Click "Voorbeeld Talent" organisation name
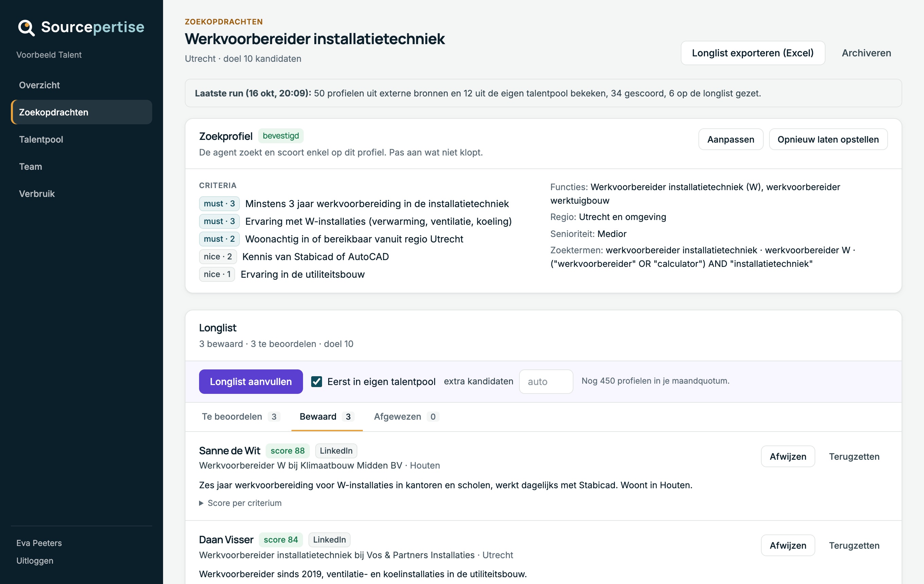 pyautogui.click(x=49, y=55)
